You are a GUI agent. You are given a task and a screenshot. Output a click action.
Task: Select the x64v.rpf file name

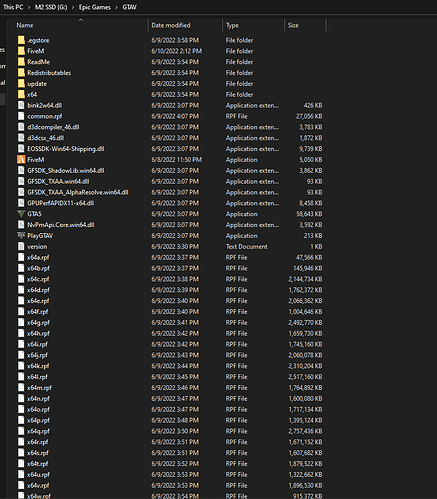tap(38, 486)
